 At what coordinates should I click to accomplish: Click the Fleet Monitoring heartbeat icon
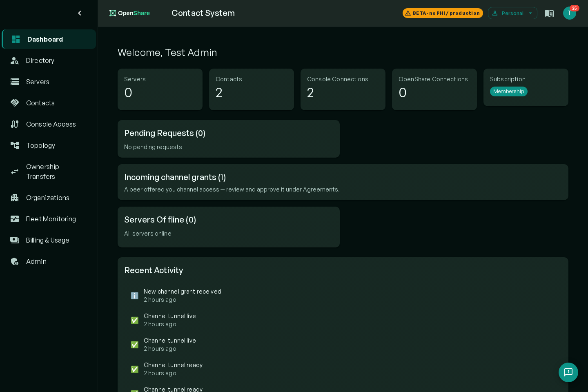(15, 219)
